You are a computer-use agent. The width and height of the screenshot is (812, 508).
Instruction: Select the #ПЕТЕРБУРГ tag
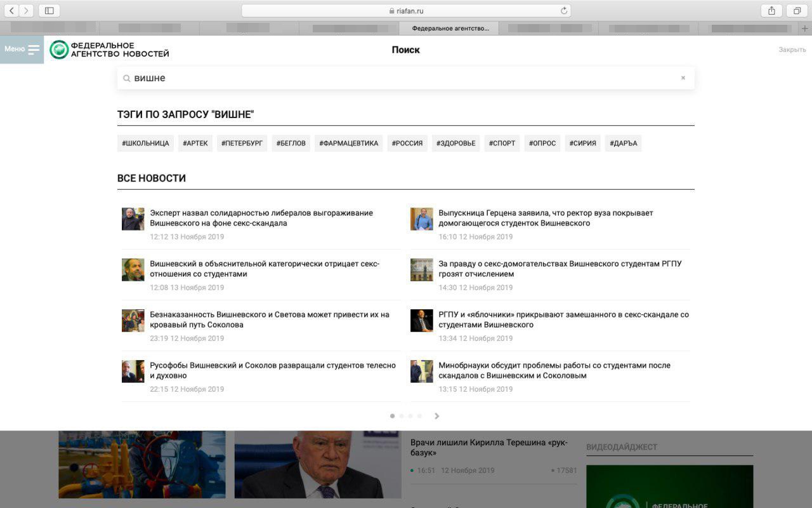pyautogui.click(x=242, y=144)
